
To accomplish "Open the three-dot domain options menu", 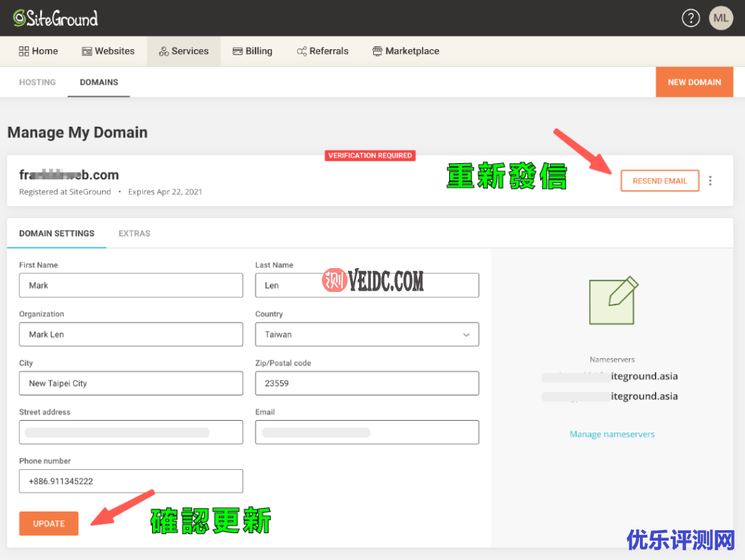I will 710,180.
